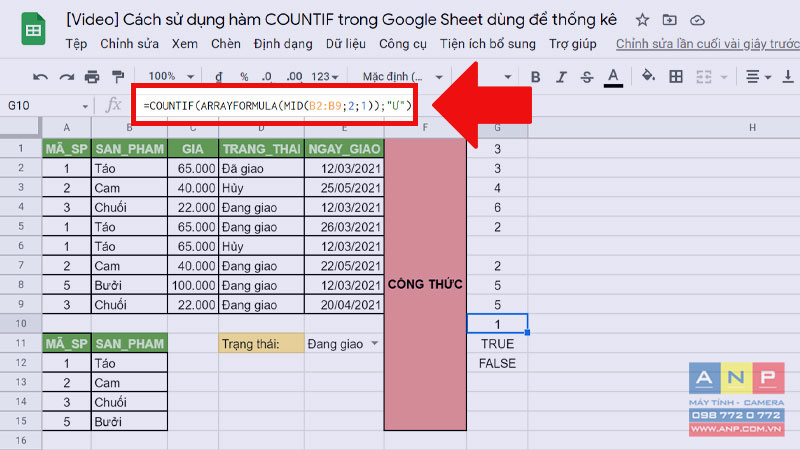Image resolution: width=800 pixels, height=450 pixels.
Task: Open the Tệp menu
Action: (x=76, y=44)
